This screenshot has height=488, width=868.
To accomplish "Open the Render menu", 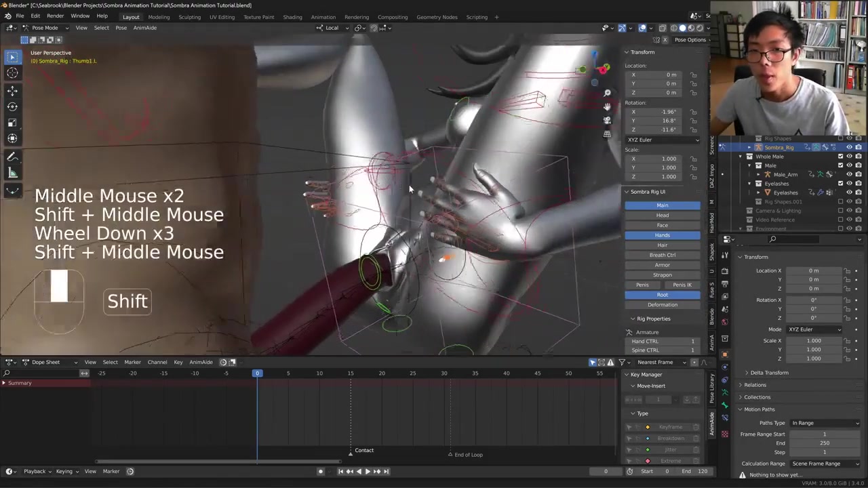I will coord(55,16).
